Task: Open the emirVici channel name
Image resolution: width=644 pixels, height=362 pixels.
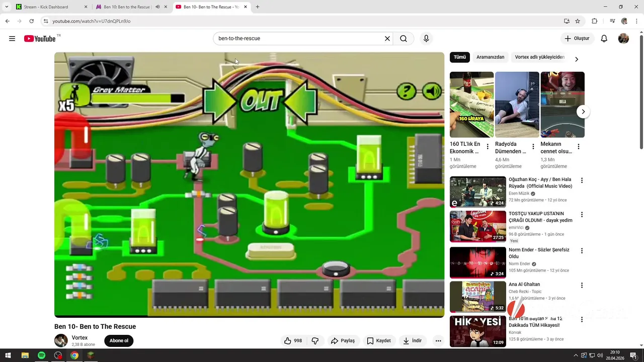Action: [x=516, y=228]
